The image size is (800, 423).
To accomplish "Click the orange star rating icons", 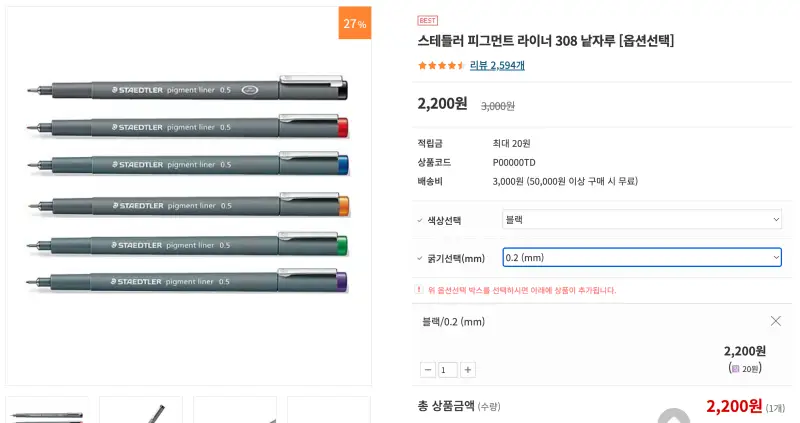I will (x=440, y=65).
